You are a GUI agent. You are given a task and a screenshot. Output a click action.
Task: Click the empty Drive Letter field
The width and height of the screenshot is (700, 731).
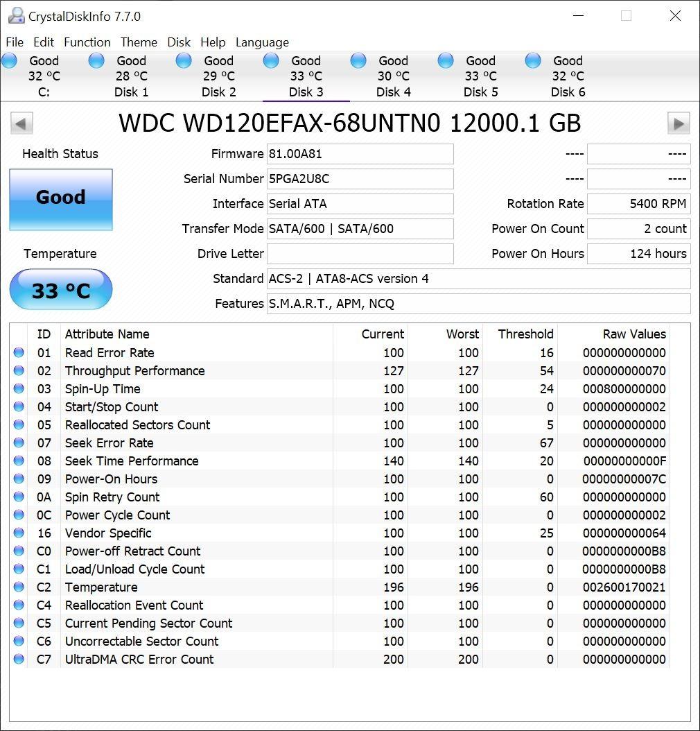360,254
